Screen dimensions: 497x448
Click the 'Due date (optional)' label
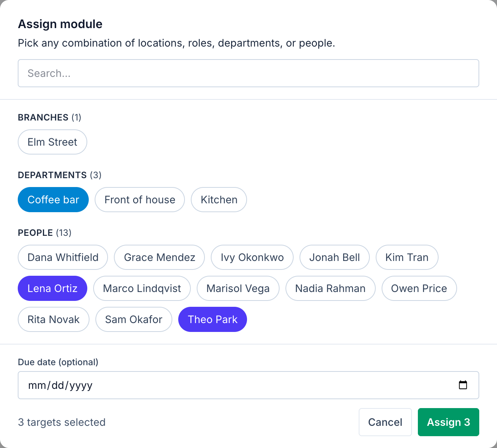[58, 362]
